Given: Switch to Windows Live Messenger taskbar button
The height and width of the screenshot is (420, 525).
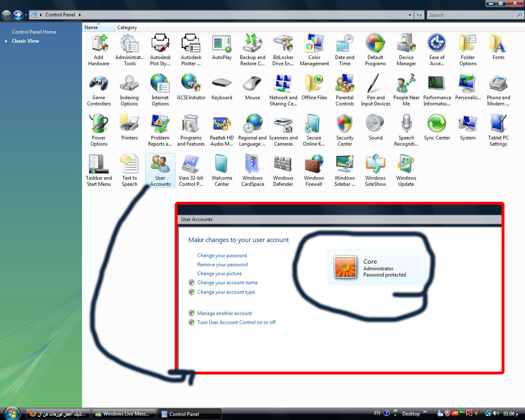Looking at the screenshot, I should click(x=123, y=414).
